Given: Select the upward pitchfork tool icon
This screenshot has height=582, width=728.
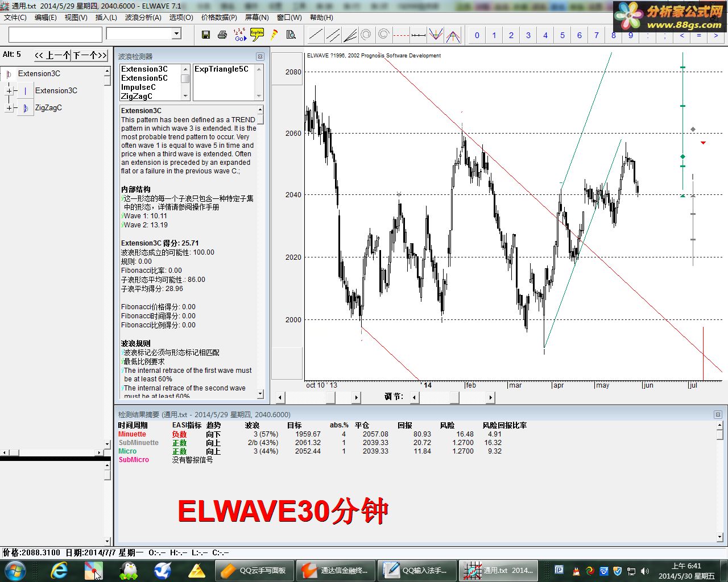Looking at the screenshot, I should [453, 35].
